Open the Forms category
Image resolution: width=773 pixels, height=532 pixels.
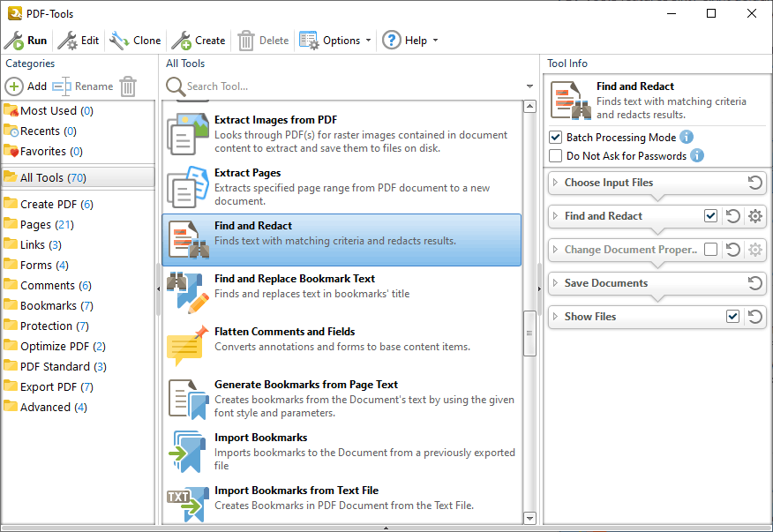coord(78,265)
